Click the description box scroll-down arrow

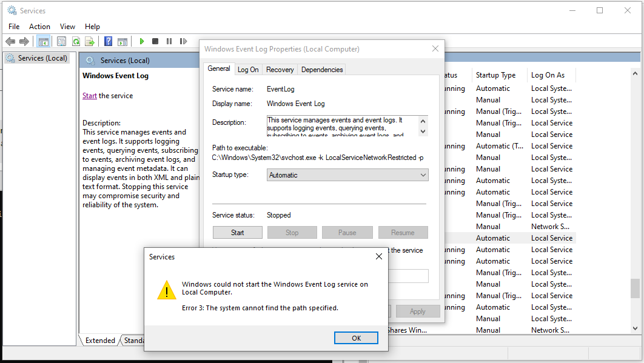coord(423,132)
